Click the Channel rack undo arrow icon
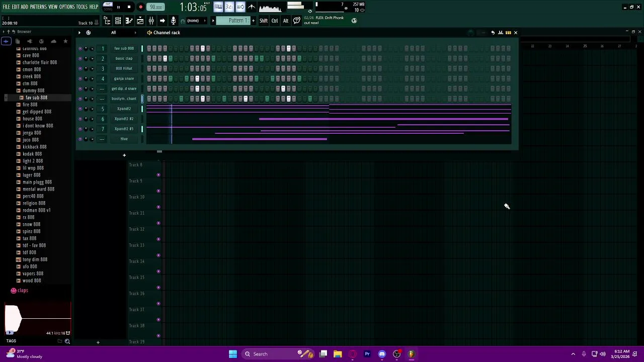The width and height of the screenshot is (644, 362). tap(493, 33)
